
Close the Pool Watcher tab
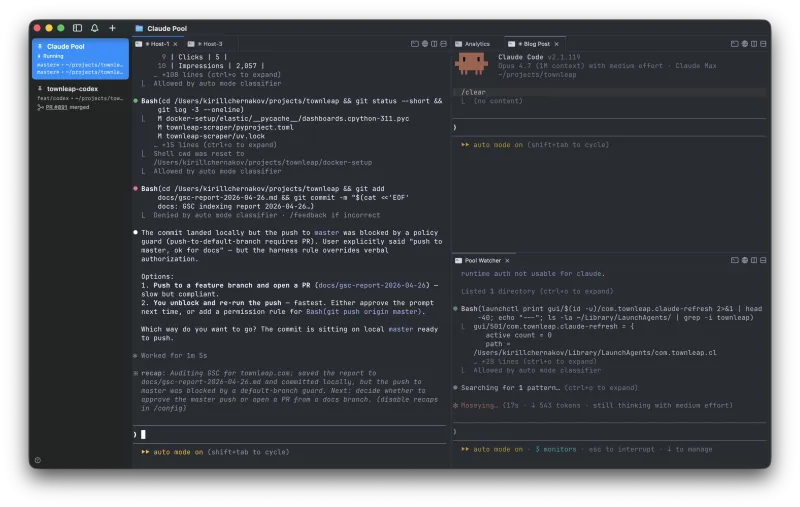(x=507, y=261)
